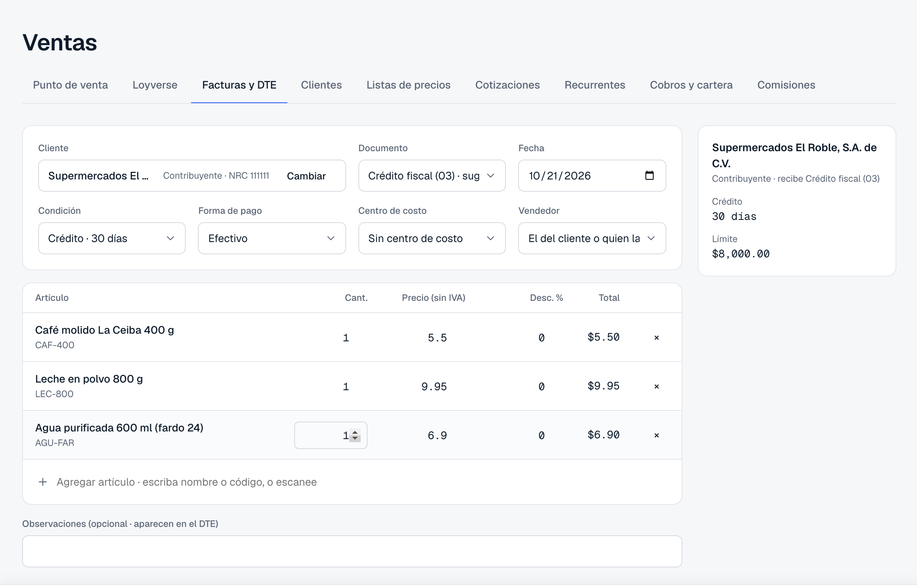917x588 pixels.
Task: Edit the Café molido quantity value
Action: [331, 338]
